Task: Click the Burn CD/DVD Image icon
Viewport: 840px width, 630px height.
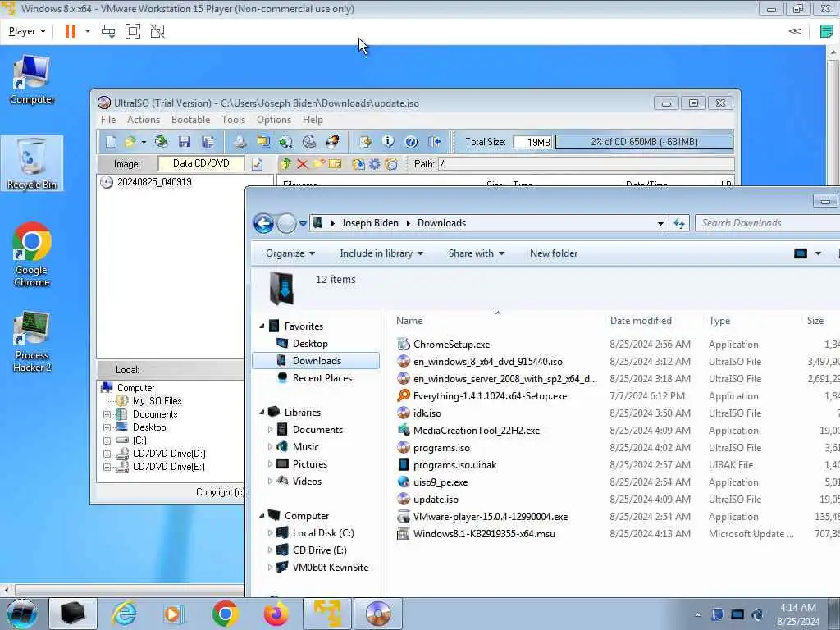Action: (x=332, y=142)
